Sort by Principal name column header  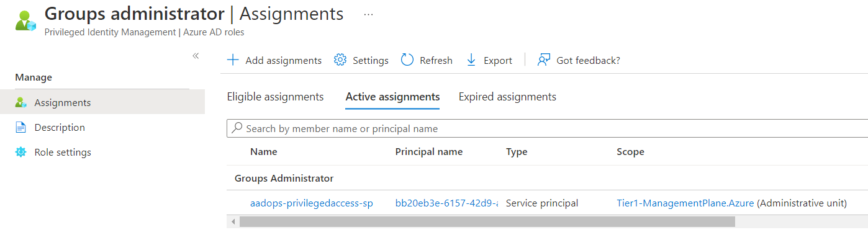point(429,152)
